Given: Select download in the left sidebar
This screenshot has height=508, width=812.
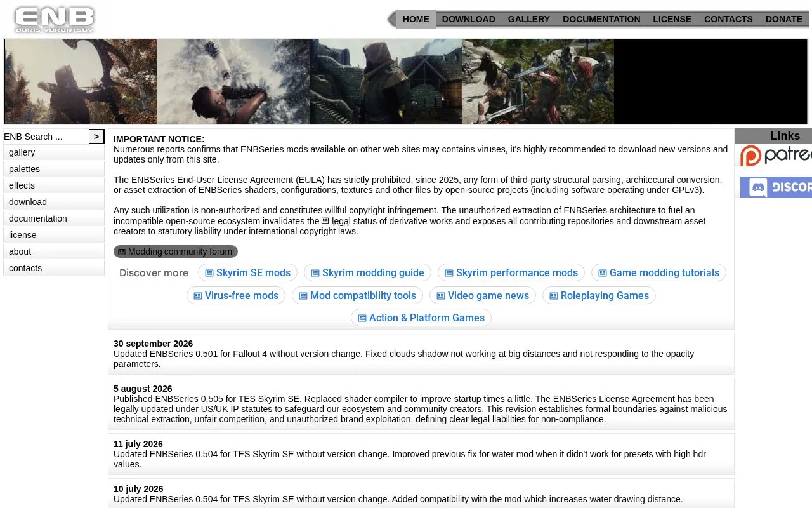Looking at the screenshot, I should (54, 202).
